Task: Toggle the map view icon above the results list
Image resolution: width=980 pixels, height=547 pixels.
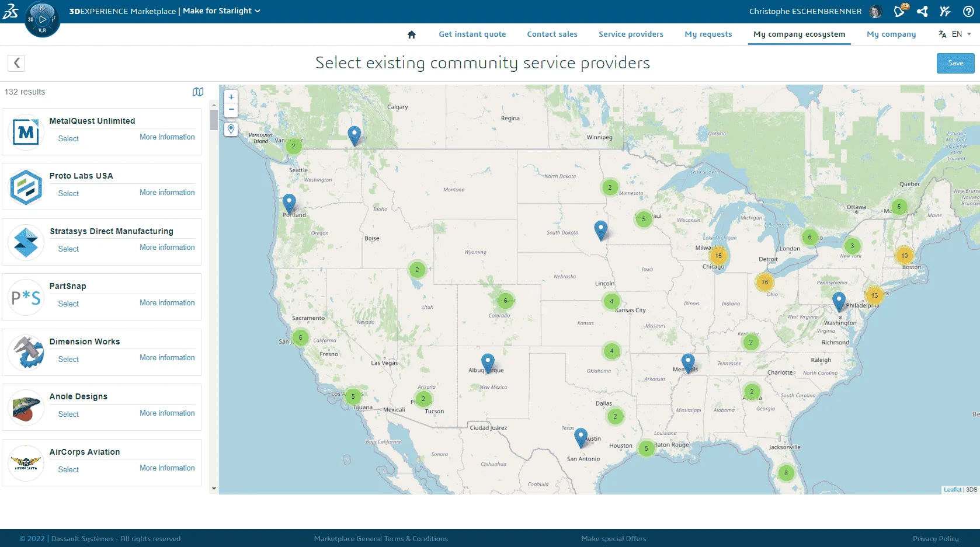Action: pos(198,92)
